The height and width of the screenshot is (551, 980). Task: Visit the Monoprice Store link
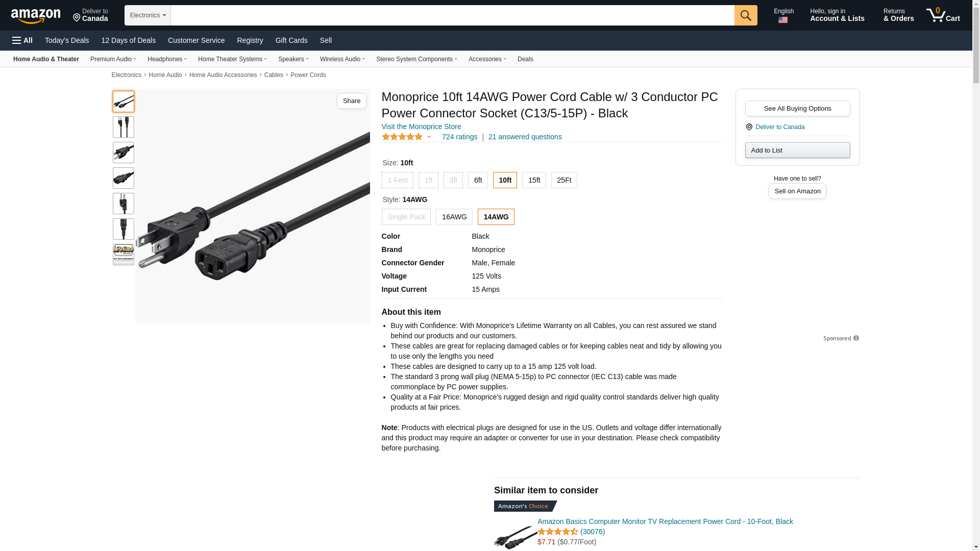coord(421,127)
